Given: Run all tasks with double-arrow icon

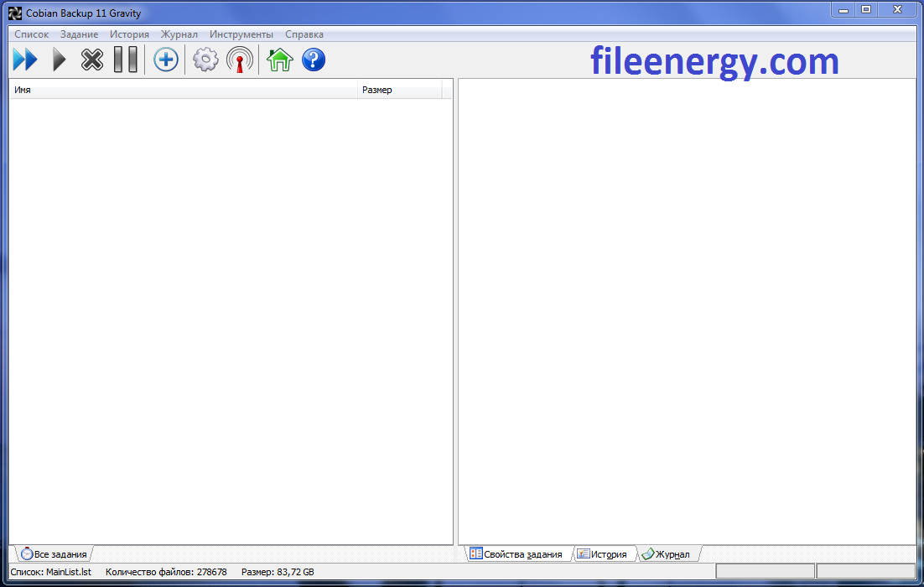Looking at the screenshot, I should [25, 60].
